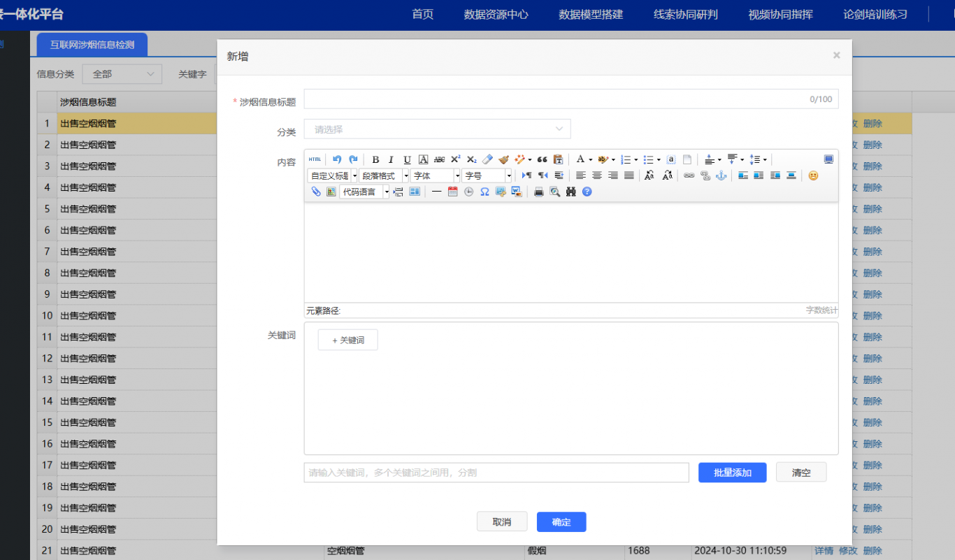
Task: Open 视频协同指挥 navigation item
Action: pos(780,15)
